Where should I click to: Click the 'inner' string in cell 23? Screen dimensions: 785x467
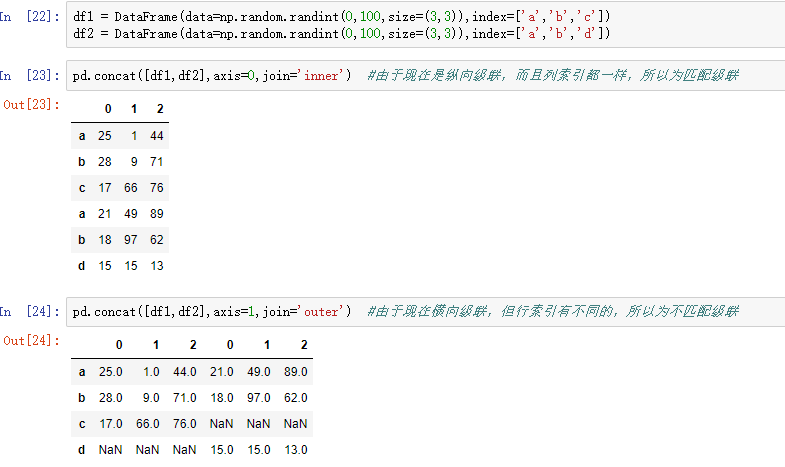pos(320,76)
